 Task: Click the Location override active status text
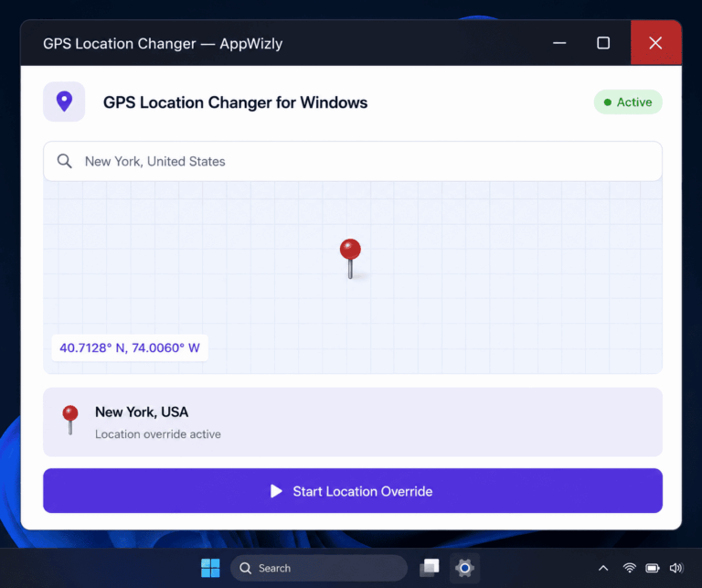pos(157,434)
